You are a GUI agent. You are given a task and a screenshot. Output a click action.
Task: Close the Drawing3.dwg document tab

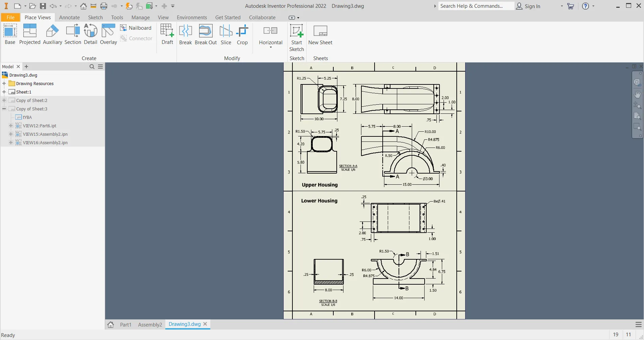205,324
